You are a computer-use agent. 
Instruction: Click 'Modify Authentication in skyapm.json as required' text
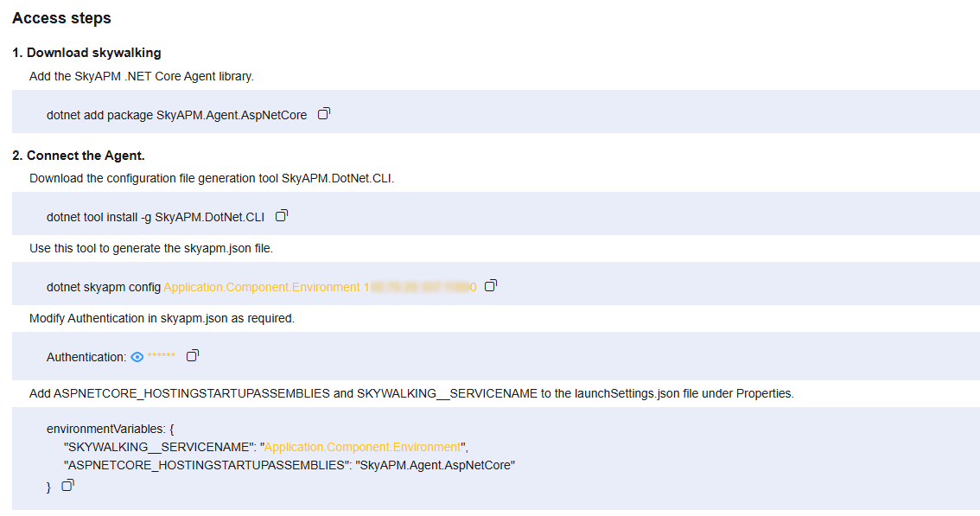(162, 318)
